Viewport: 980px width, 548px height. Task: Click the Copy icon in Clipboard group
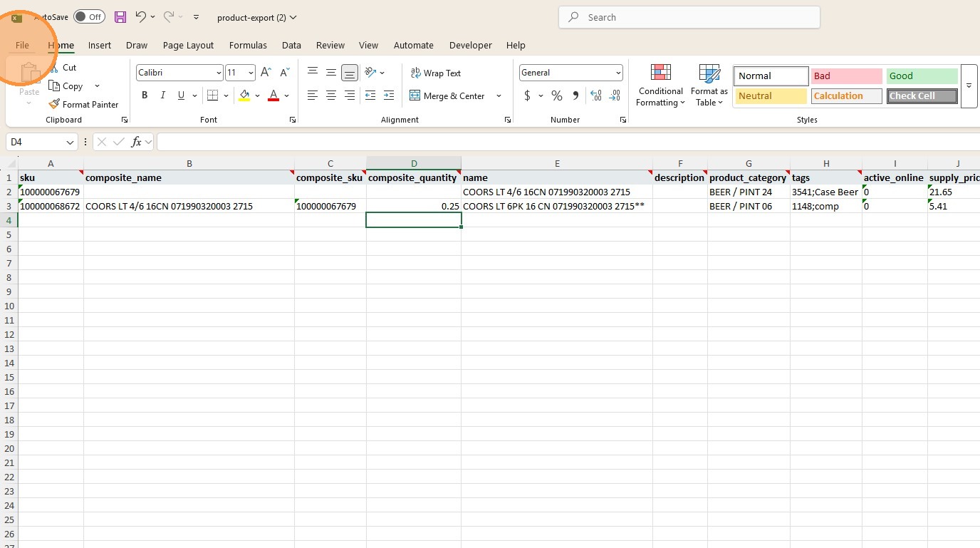[x=55, y=86]
